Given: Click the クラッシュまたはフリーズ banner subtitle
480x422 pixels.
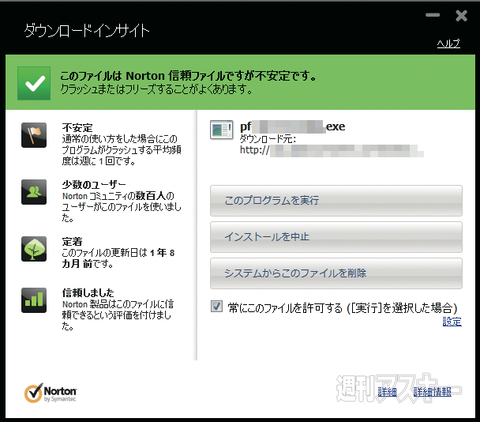Looking at the screenshot, I should [156, 89].
